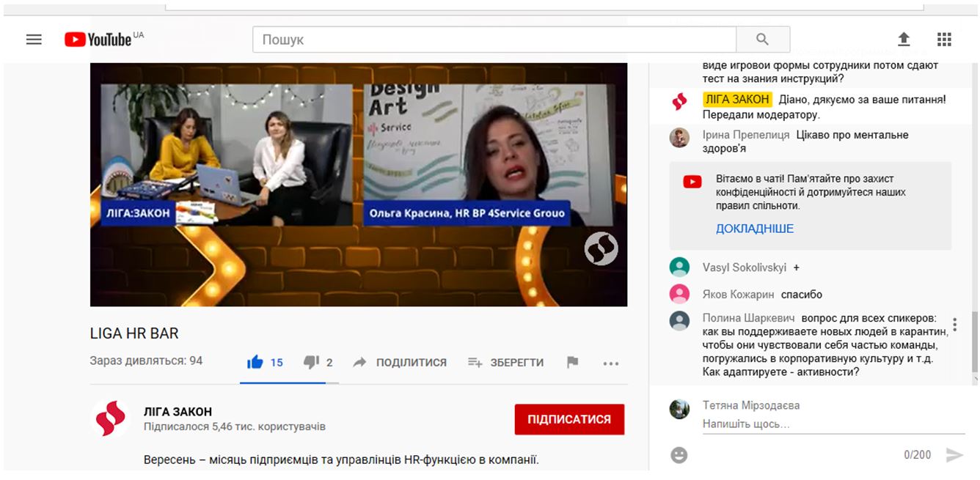Open options for Полина Шаркевич message
The image size is (980, 480).
point(954,325)
